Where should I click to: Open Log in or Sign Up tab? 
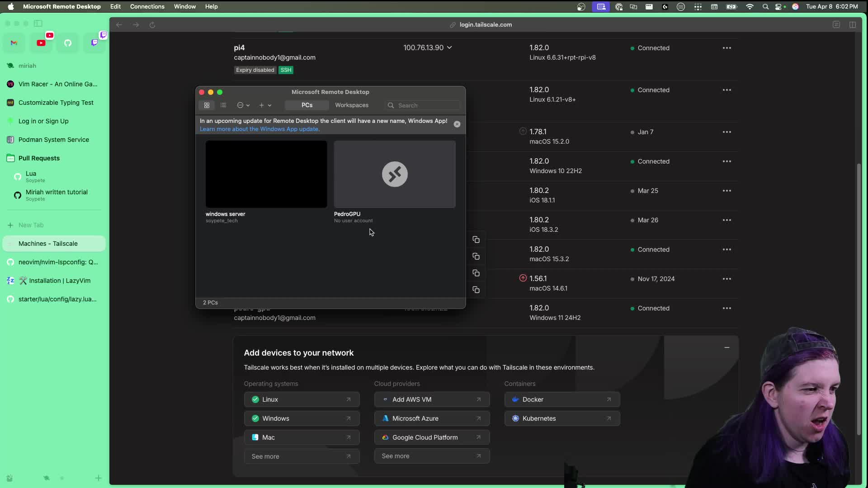54,121
